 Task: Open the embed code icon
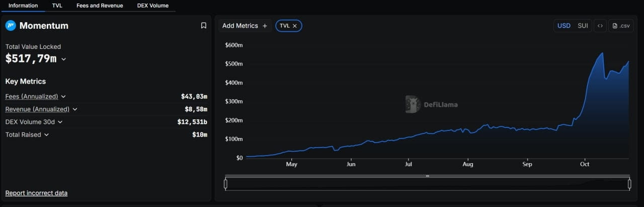pyautogui.click(x=600, y=26)
